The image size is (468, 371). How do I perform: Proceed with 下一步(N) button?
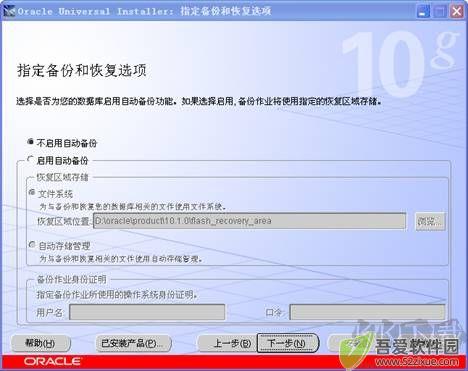[x=287, y=343]
